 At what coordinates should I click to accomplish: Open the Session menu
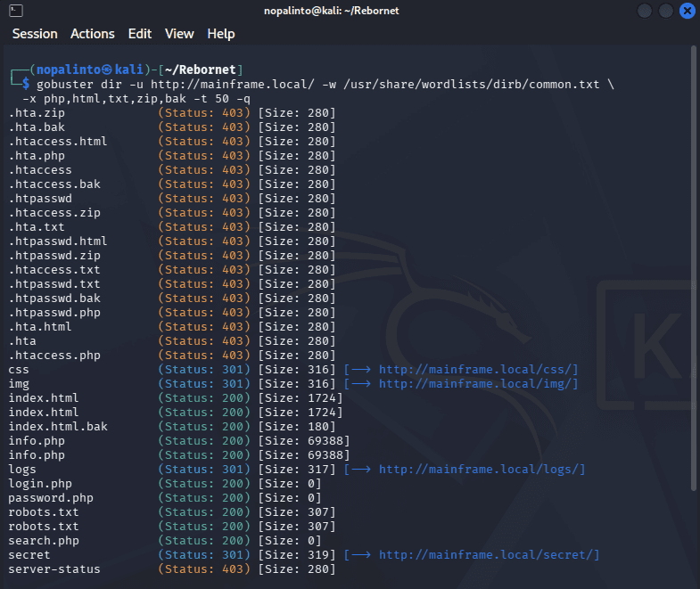click(35, 34)
